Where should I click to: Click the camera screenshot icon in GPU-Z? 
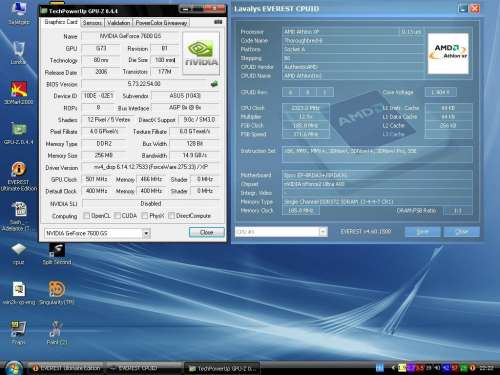pos(218,22)
